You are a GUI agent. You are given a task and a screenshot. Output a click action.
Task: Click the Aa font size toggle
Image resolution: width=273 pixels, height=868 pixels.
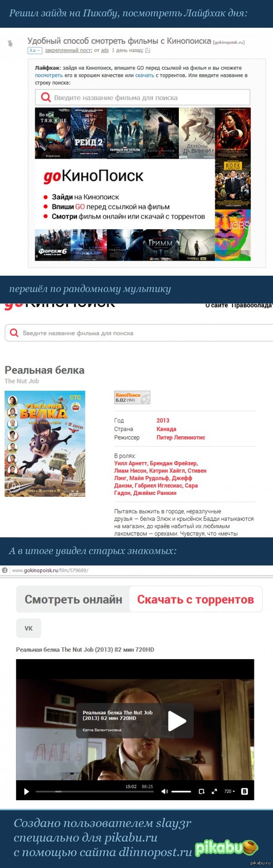35,50
